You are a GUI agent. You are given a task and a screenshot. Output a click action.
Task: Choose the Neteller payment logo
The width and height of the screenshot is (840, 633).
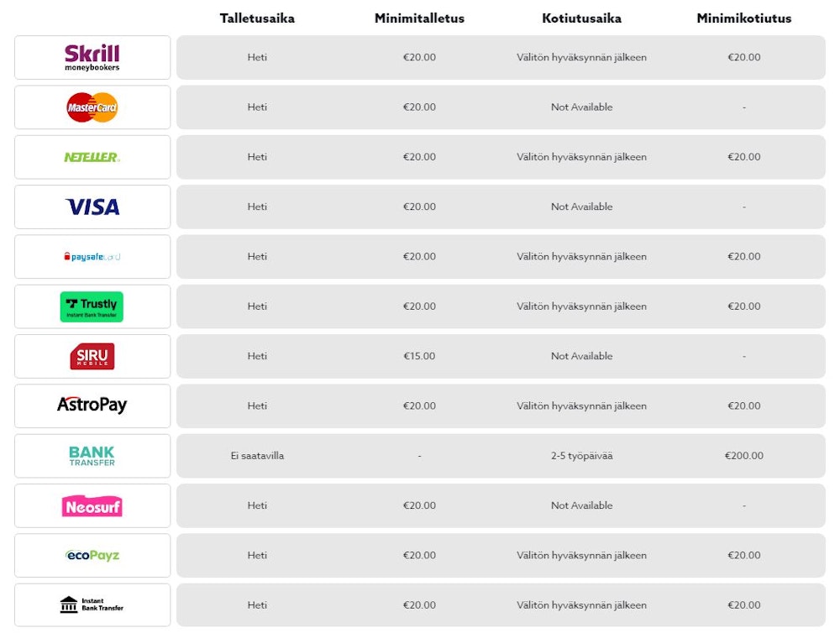pos(92,157)
